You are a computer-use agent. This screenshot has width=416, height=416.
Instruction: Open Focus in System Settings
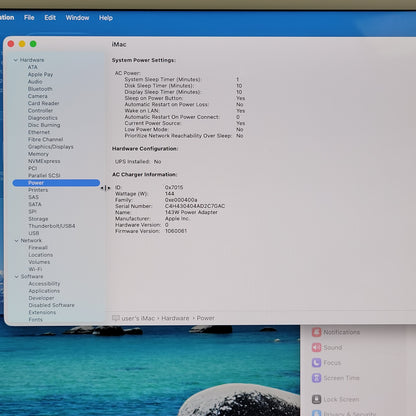(332, 363)
